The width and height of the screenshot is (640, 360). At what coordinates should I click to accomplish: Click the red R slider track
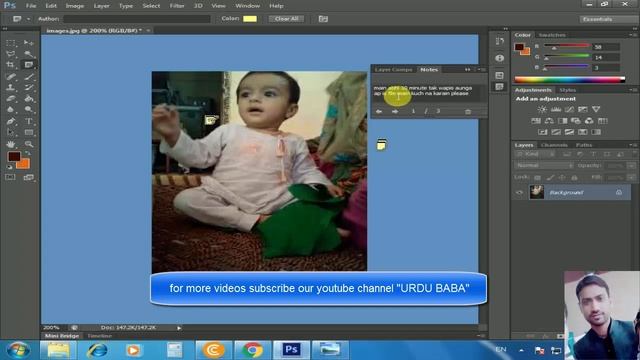click(567, 45)
